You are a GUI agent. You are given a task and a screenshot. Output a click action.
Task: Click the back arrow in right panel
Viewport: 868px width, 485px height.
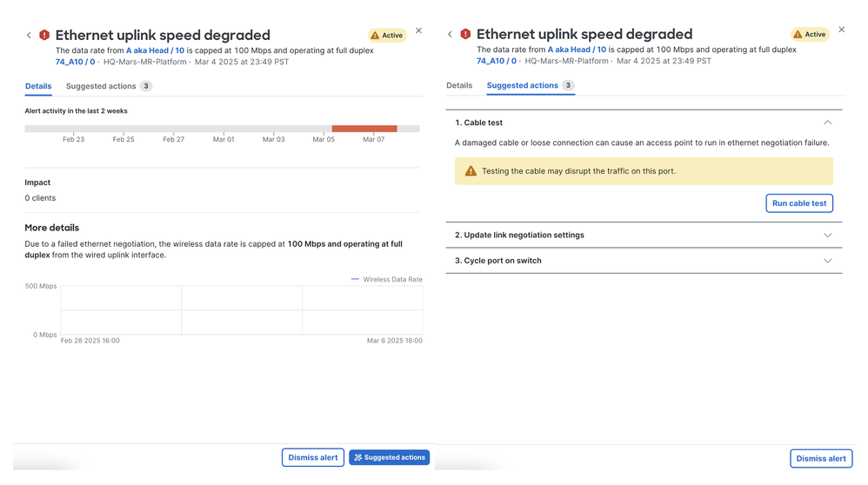click(450, 35)
